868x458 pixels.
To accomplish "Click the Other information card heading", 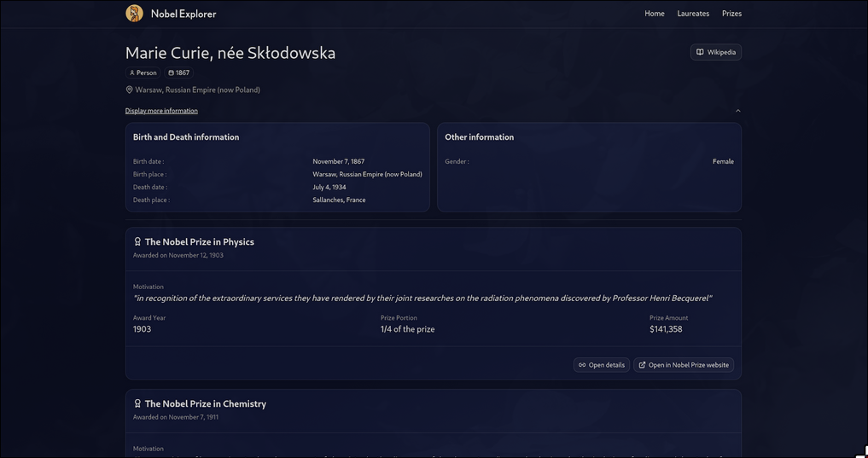I will (x=479, y=137).
